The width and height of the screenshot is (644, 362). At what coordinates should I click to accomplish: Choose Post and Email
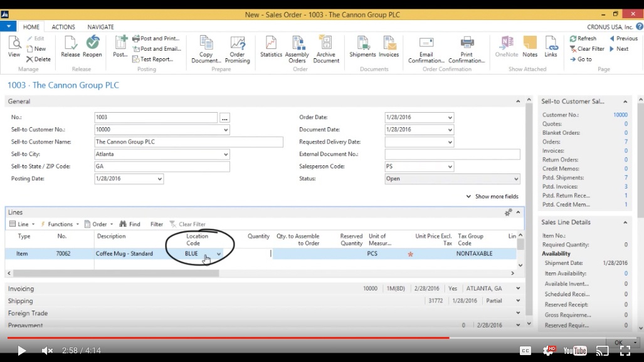[x=157, y=48]
